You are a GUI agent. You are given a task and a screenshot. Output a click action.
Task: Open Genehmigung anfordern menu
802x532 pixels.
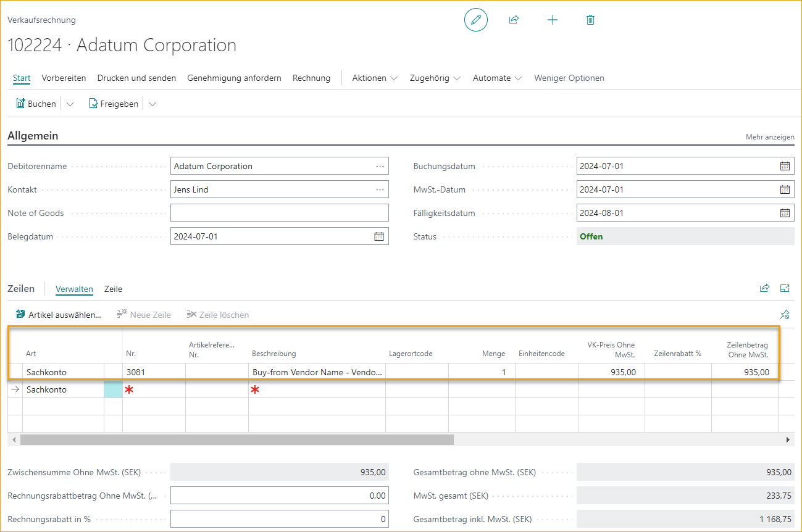pos(234,78)
